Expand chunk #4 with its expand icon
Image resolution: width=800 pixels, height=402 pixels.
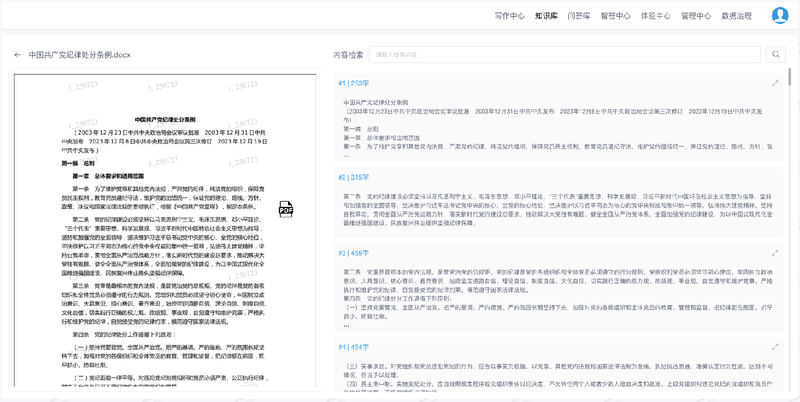click(775, 347)
